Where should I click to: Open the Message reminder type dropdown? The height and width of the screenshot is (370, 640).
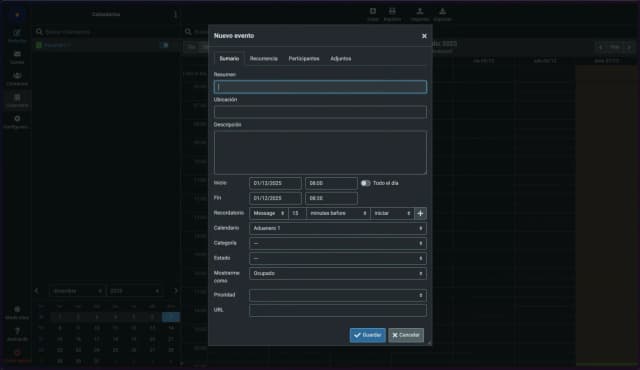(x=269, y=213)
